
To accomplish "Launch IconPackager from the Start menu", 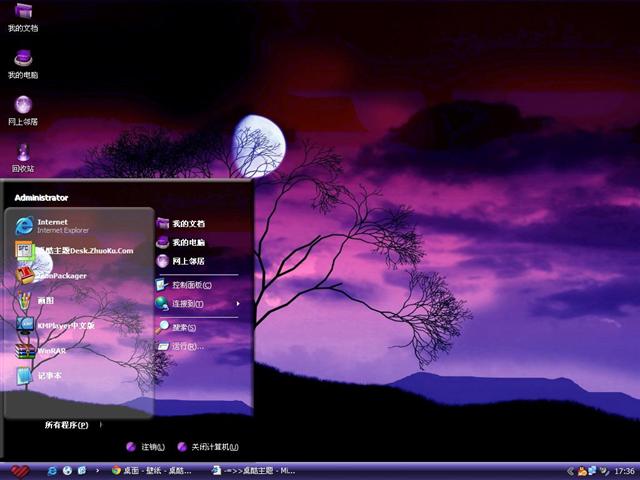I will tap(60, 275).
